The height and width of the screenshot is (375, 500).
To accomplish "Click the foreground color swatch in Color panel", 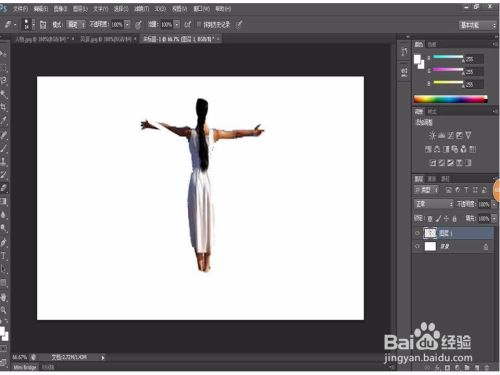I will coord(417,59).
